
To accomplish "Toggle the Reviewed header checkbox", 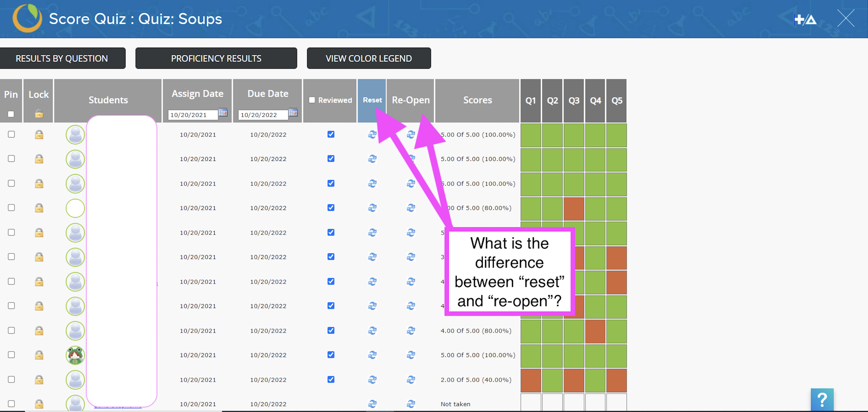I will tap(312, 100).
